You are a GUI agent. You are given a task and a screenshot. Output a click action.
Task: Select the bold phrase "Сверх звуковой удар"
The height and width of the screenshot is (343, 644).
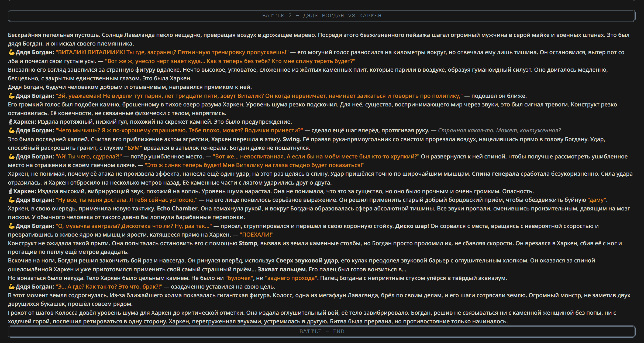point(307,261)
